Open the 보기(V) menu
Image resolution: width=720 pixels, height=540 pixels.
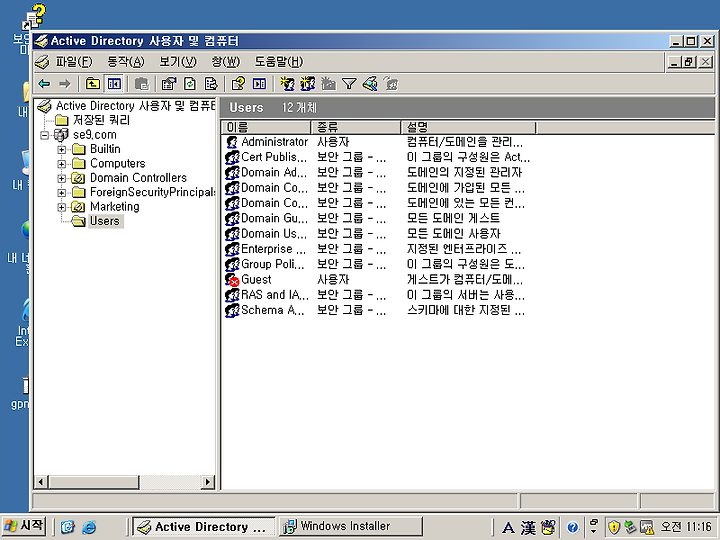coord(178,62)
